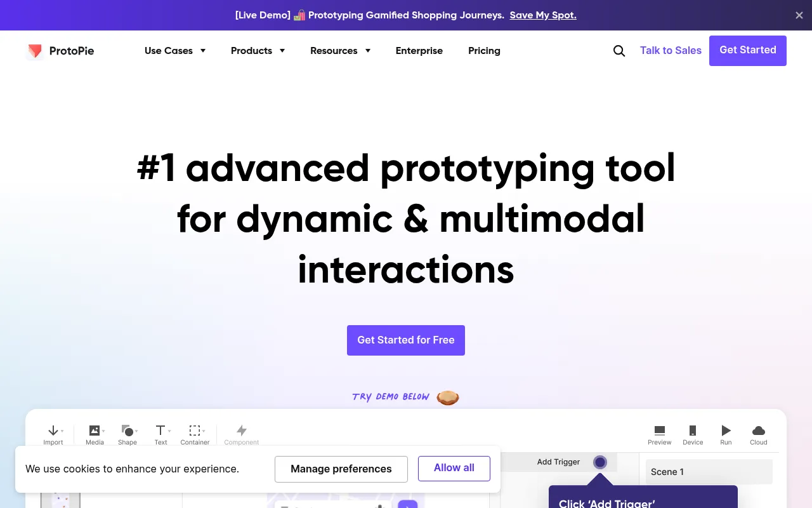Screen dimensions: 812x508
Task: Select the Text tool icon
Action: point(160,431)
